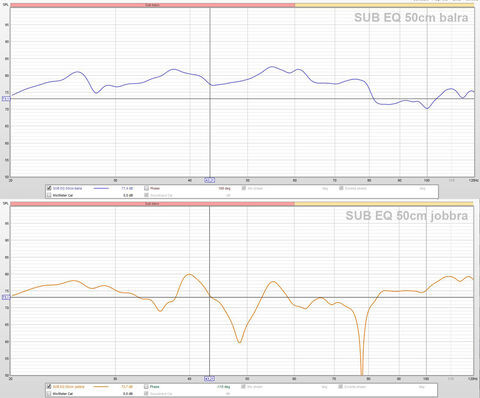The image size is (480, 398).
Task: Click the balra trace dB value in legend
Action: click(127, 188)
